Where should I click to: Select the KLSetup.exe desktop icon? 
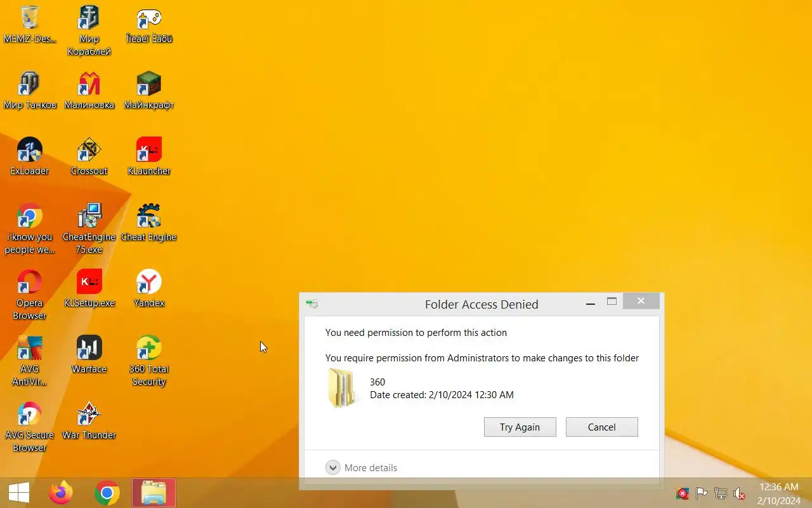89,289
